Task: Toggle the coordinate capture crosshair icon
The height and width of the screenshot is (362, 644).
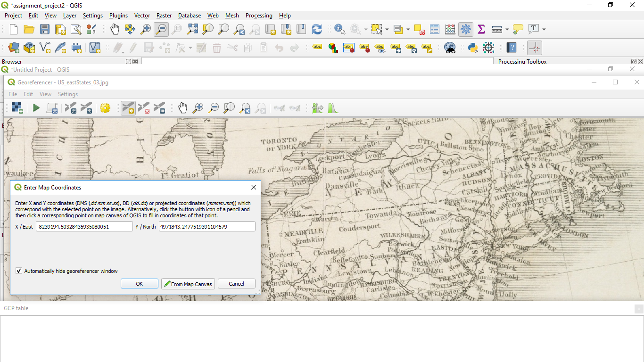Action: click(x=535, y=48)
